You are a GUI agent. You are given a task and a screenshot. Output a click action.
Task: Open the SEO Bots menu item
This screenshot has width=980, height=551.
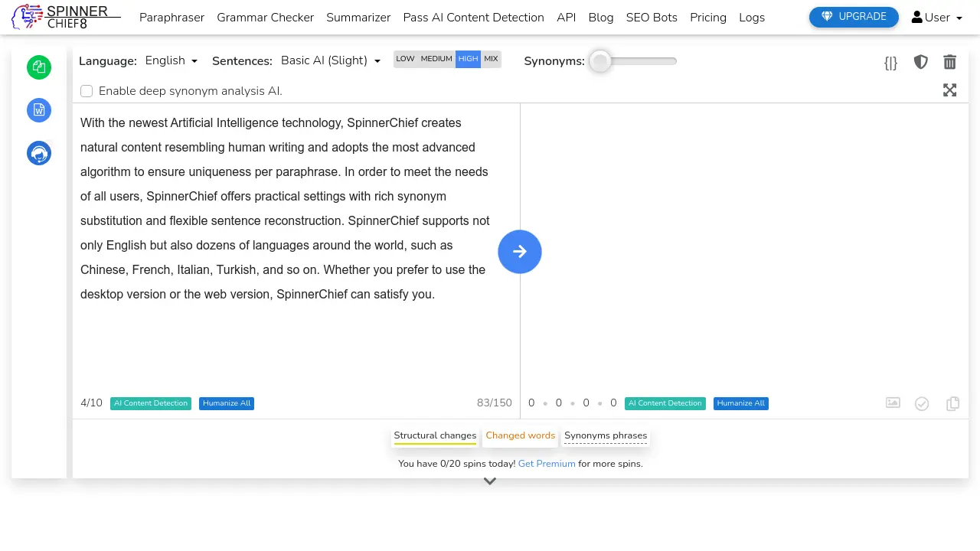(x=652, y=17)
